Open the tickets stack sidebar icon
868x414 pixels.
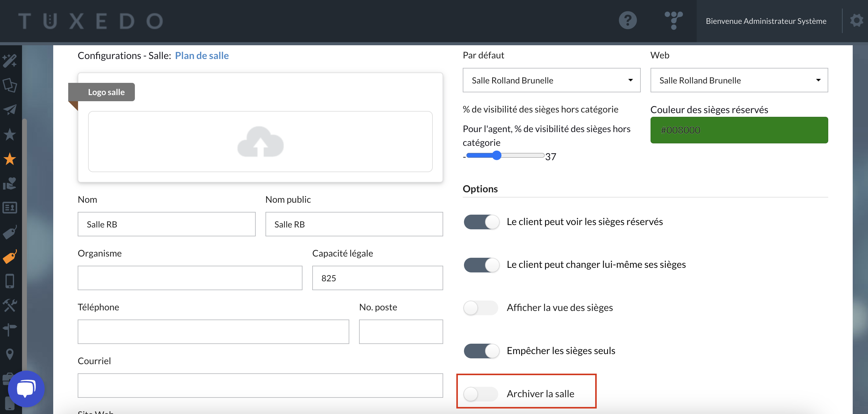pyautogui.click(x=10, y=85)
